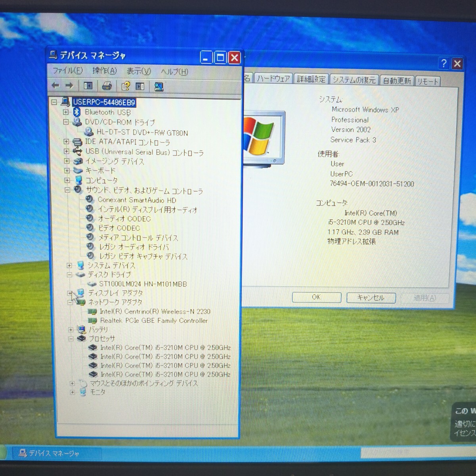Collapse the DVD/CD-ROM ドライブ node
This screenshot has width=476, height=476.
click(66, 122)
